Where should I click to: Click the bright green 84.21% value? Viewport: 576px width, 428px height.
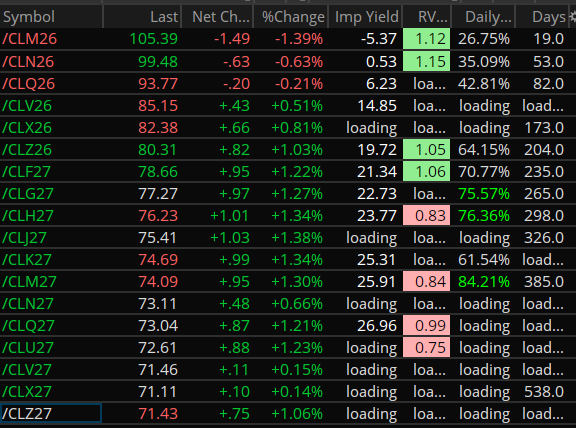pos(484,282)
